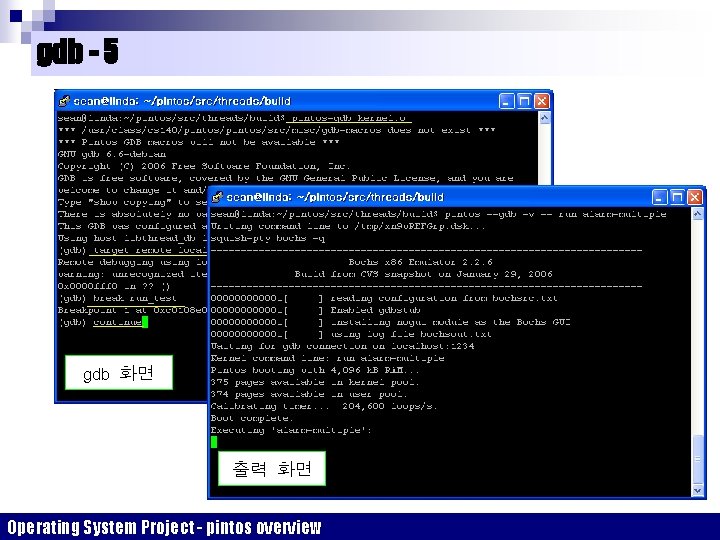The width and height of the screenshot is (720, 540).
Task: Maximize the front output terminal window
Action: (677, 197)
